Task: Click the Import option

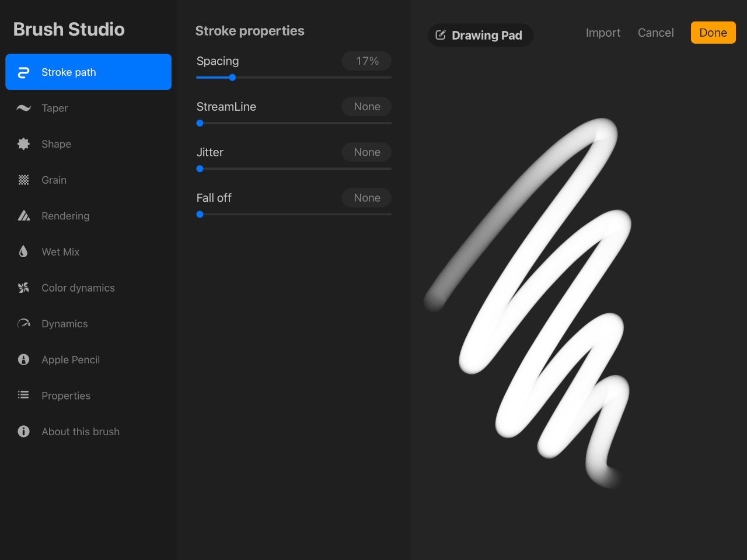Action: pos(603,33)
